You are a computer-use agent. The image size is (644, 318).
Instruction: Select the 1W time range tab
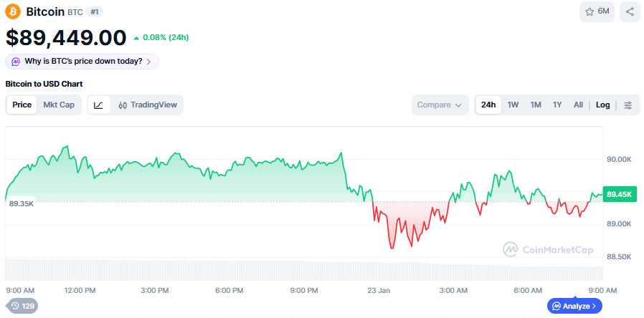(x=513, y=105)
